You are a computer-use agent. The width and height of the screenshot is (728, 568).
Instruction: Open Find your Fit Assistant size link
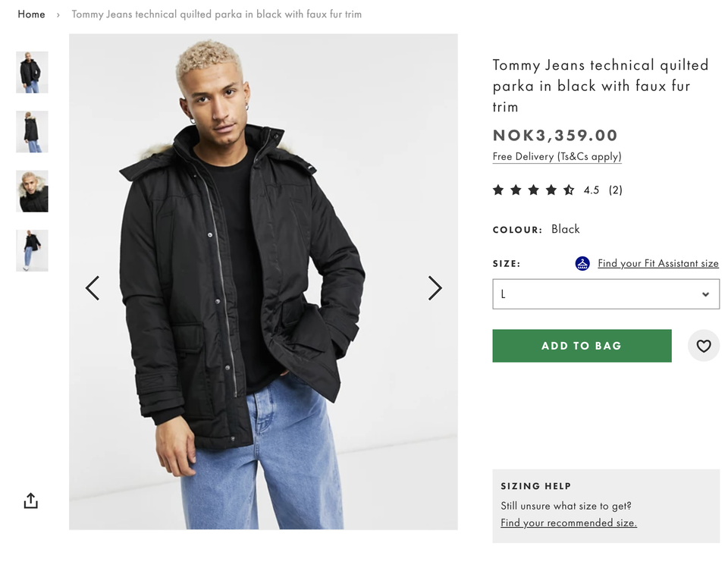tap(657, 264)
